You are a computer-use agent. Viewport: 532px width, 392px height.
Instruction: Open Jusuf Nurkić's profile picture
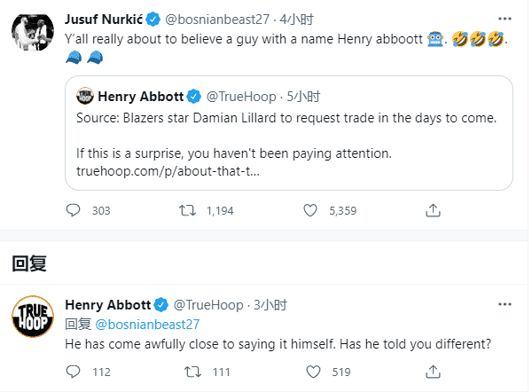tap(33, 32)
